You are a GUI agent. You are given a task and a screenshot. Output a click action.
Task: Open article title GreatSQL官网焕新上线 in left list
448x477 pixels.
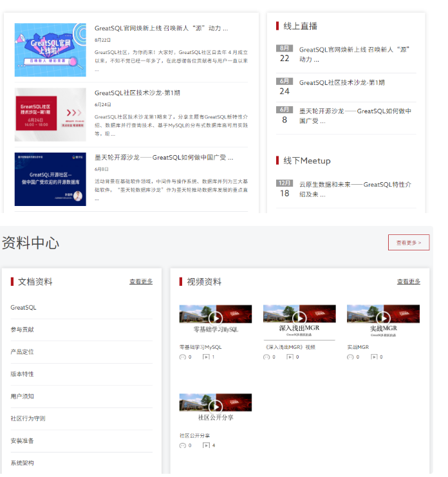point(161,28)
